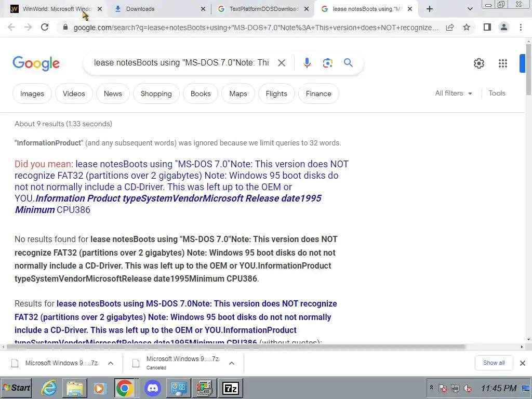Filter results by News
The width and height of the screenshot is (532, 399).
click(x=113, y=94)
